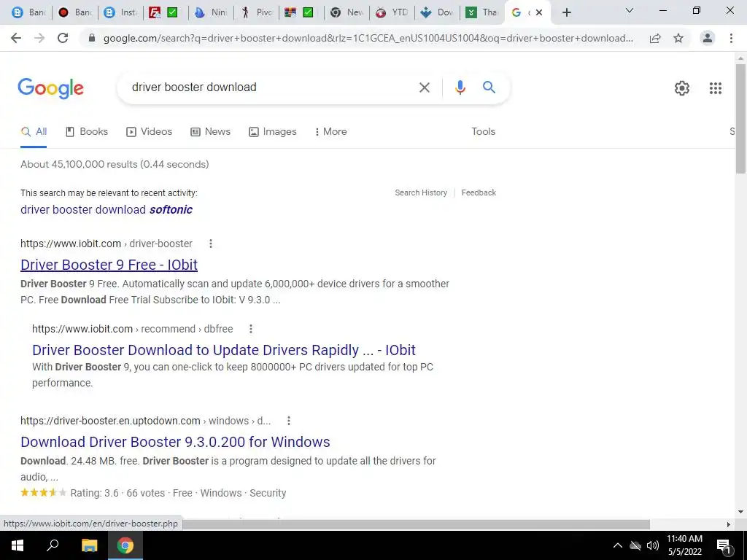Open File Explorer from the taskbar
Image resolution: width=747 pixels, height=560 pixels.
pyautogui.click(x=89, y=545)
